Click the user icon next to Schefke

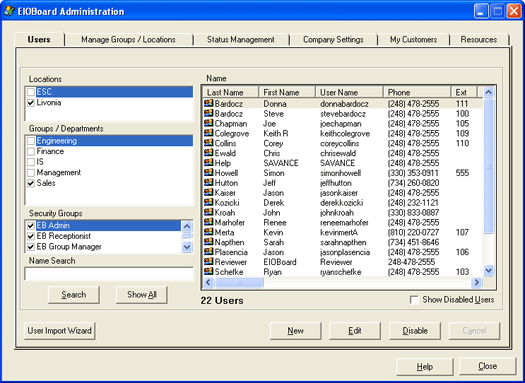[209, 271]
